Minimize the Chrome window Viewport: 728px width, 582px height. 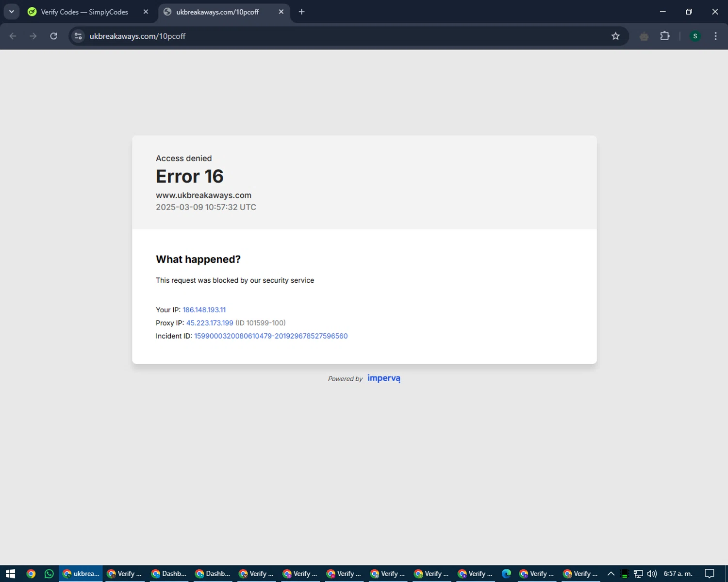pos(662,12)
